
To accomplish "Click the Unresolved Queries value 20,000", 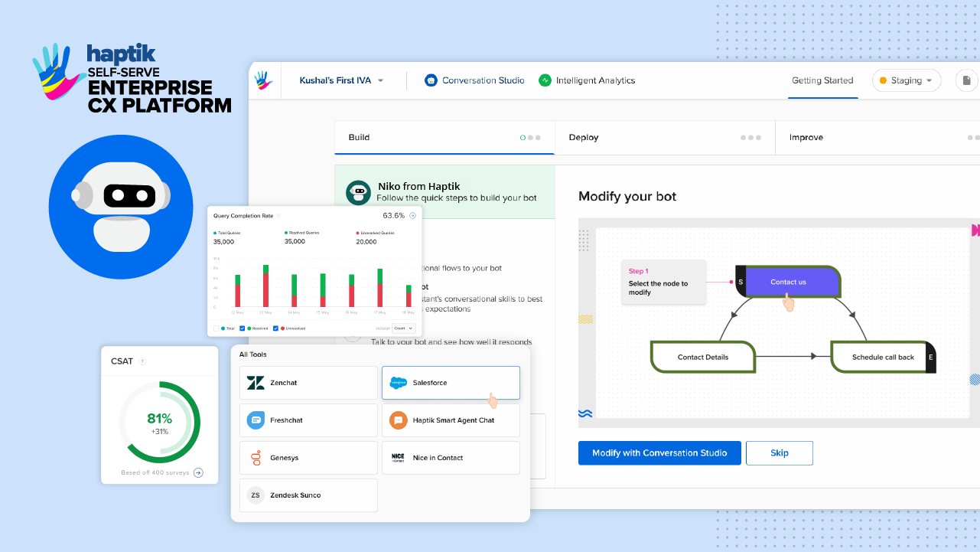I will coord(366,242).
